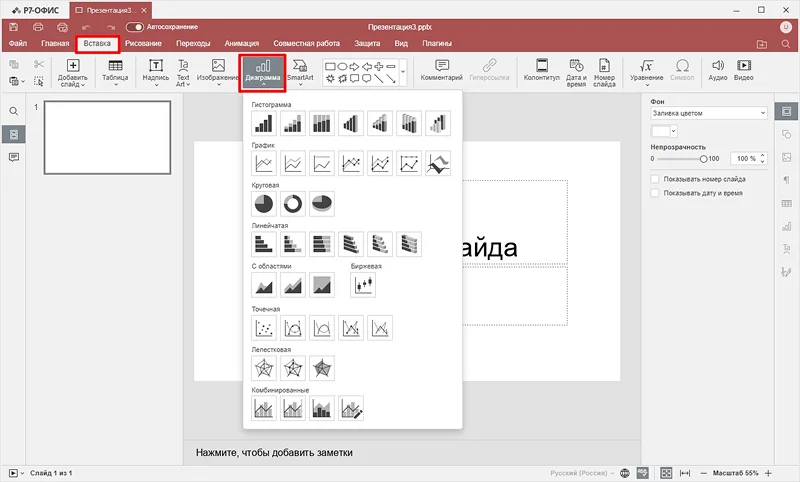Open Фон fill type dropdown

point(709,113)
